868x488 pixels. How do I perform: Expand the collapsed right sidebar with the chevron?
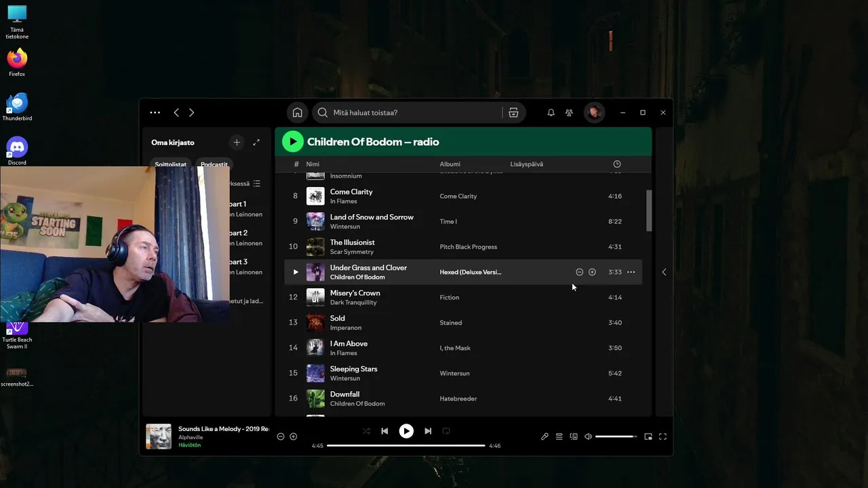click(x=664, y=272)
